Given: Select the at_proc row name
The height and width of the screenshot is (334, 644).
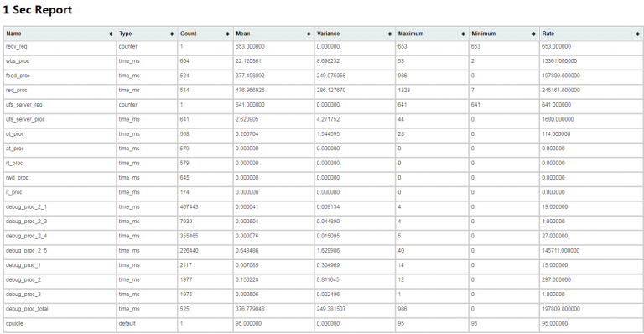Looking at the screenshot, I should pyautogui.click(x=15, y=149).
